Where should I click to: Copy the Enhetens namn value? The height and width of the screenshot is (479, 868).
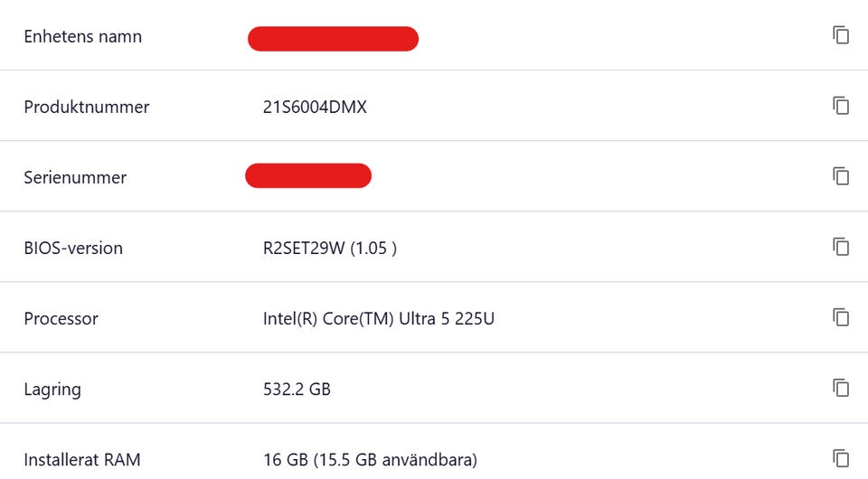841,35
